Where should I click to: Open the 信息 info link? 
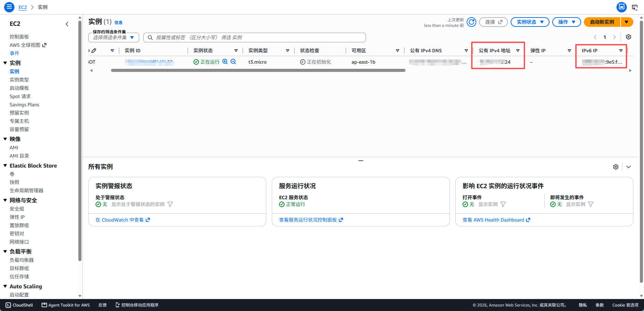pyautogui.click(x=119, y=23)
